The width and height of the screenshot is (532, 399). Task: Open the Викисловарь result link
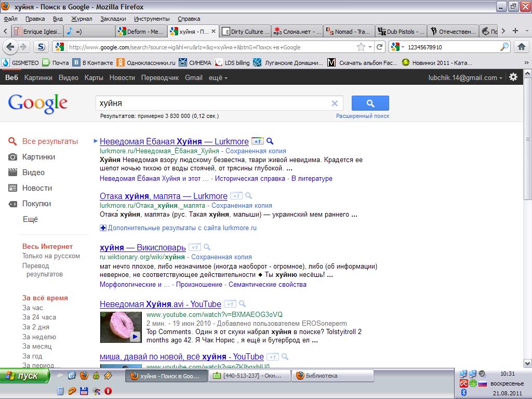click(143, 248)
